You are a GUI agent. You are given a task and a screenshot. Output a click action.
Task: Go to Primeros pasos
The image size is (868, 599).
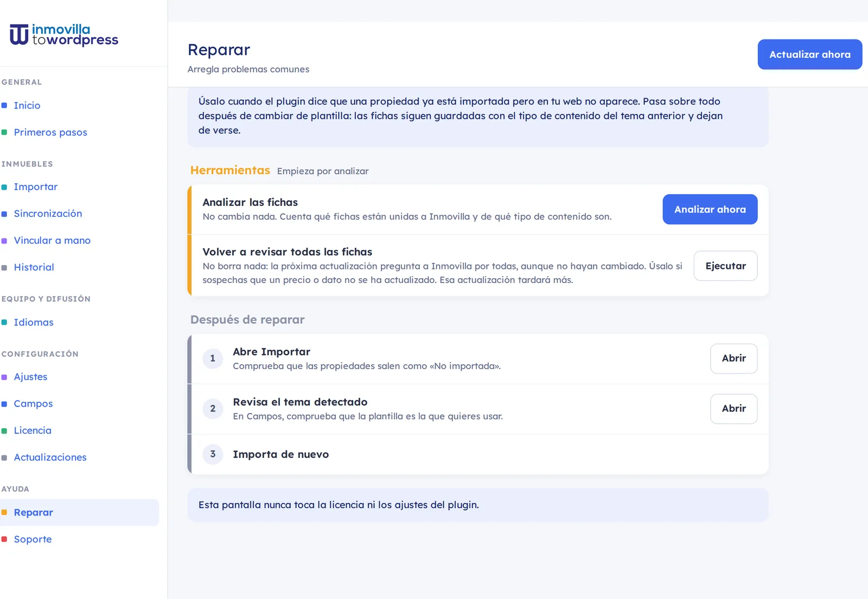coord(50,132)
